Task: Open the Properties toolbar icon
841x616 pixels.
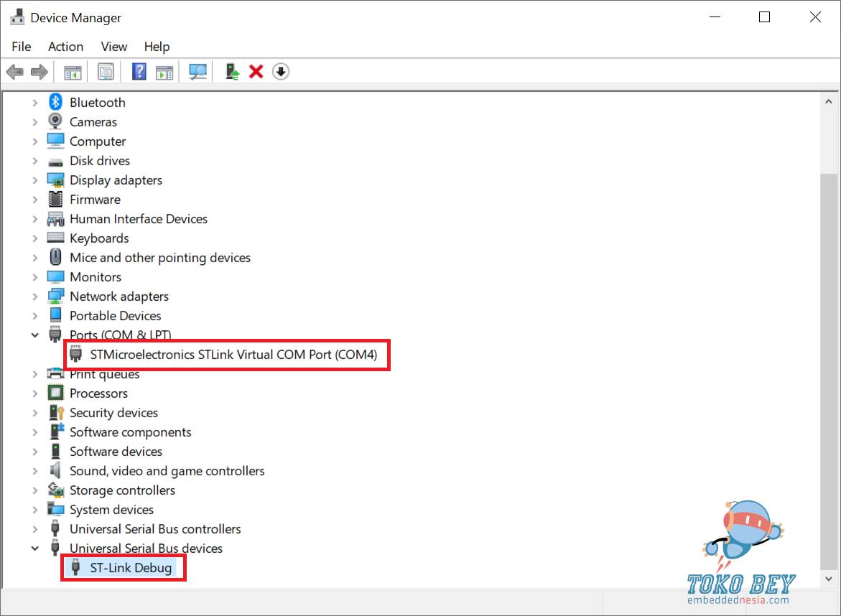Action: click(106, 72)
